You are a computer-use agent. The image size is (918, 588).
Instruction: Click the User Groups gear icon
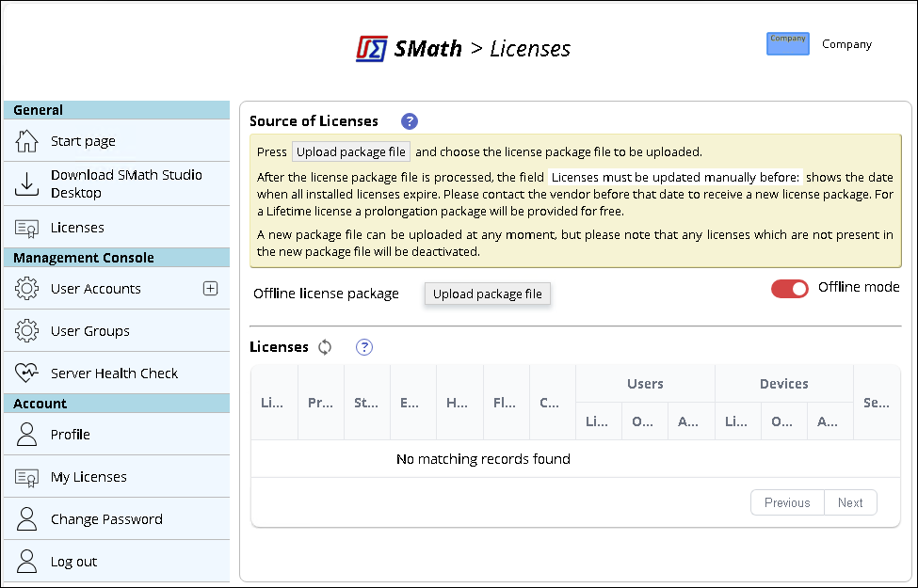click(26, 330)
